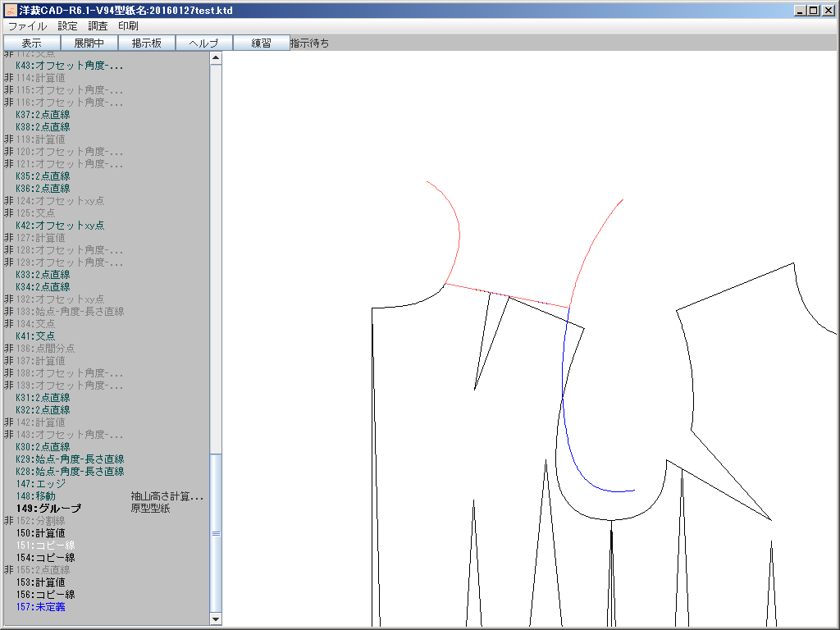840x630 pixels.
Task: Click the 原型型紙 comment text
Action: 150,509
